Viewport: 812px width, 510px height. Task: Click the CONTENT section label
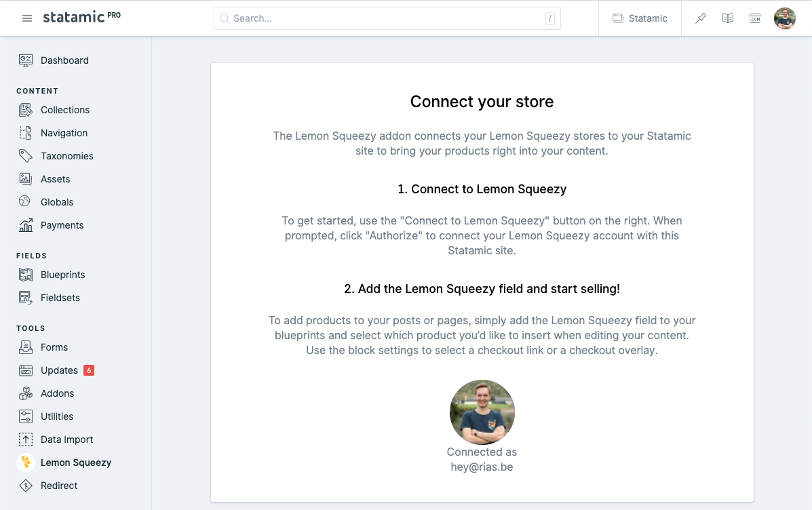coord(37,91)
